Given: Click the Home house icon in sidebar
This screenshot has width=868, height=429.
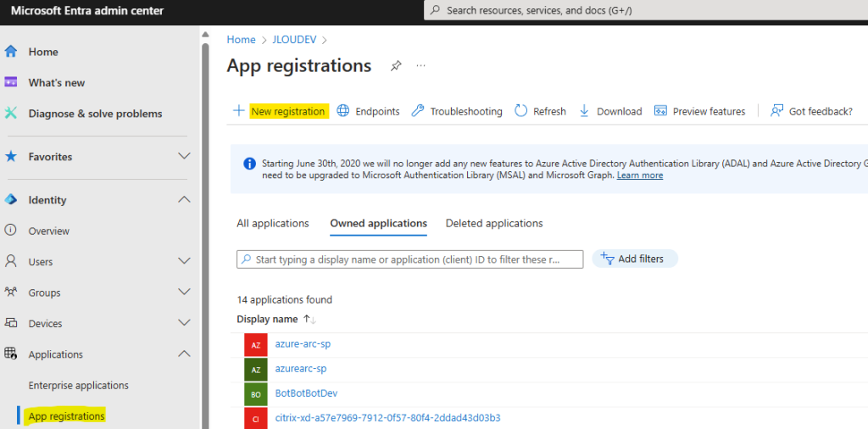Looking at the screenshot, I should [10, 52].
